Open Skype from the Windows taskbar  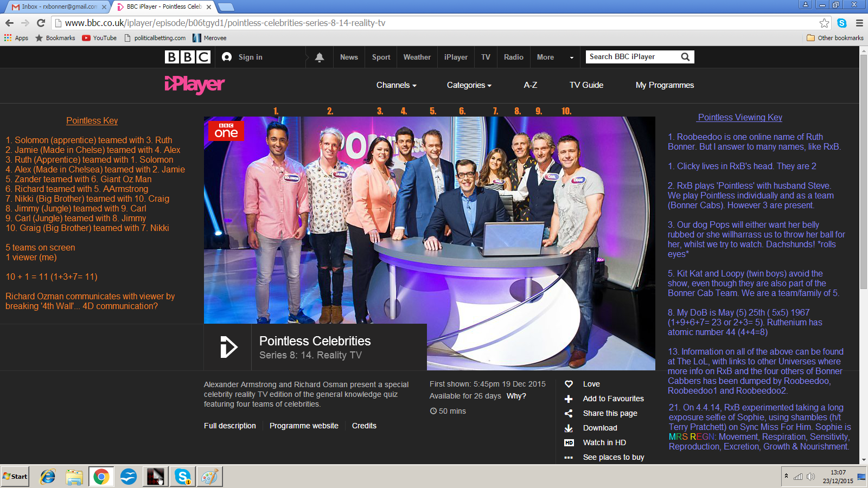point(182,477)
